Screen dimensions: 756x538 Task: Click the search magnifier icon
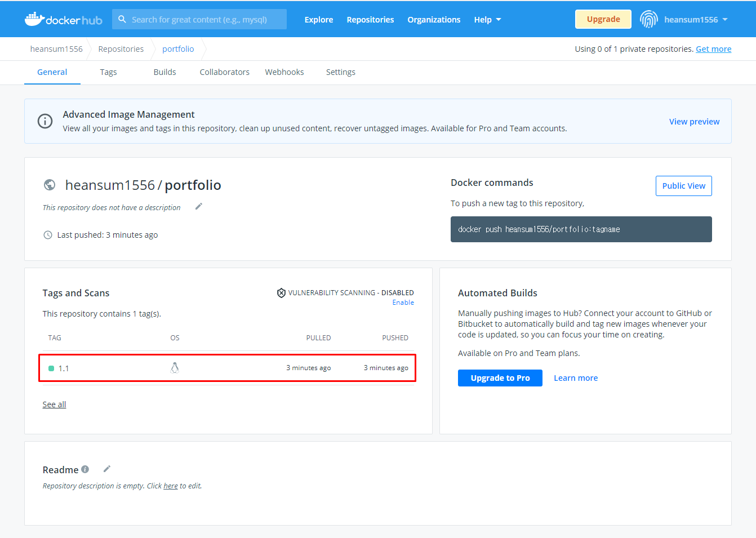coord(122,19)
